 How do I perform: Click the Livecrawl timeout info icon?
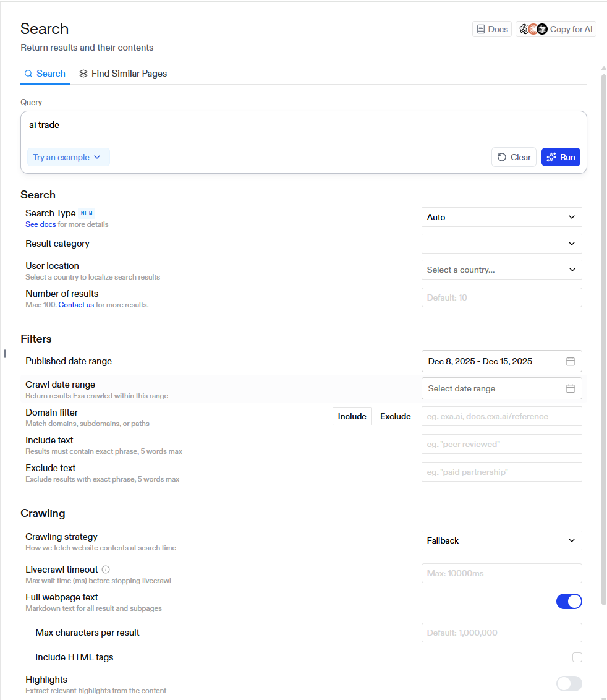pyautogui.click(x=106, y=570)
